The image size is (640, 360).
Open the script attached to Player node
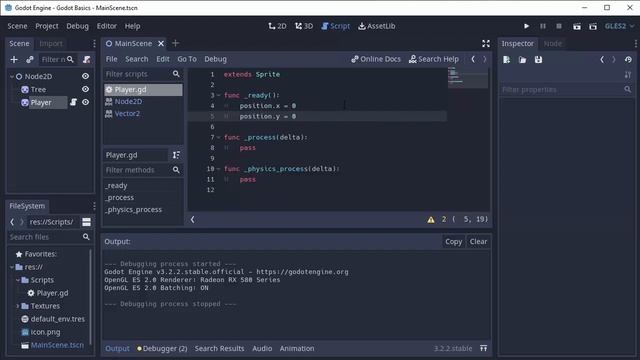[x=73, y=102]
